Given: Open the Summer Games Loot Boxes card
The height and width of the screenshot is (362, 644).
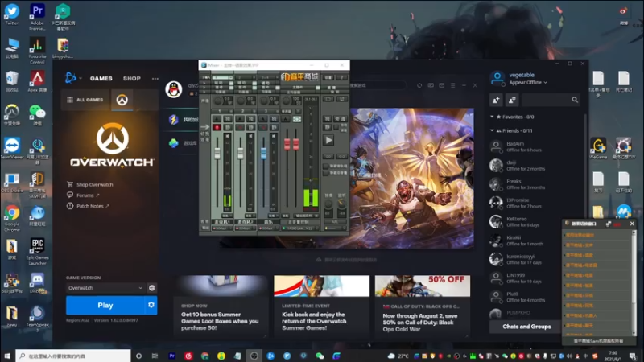Looking at the screenshot, I should click(x=221, y=306).
